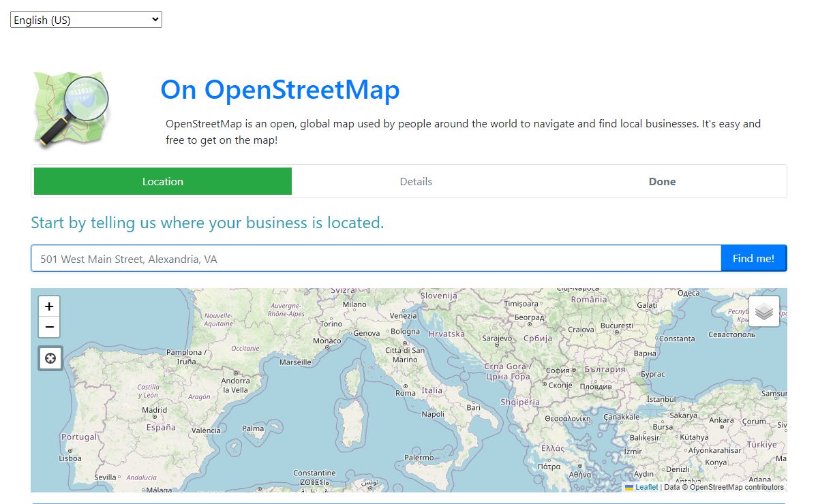The height and width of the screenshot is (504, 818).
Task: Click the Hrvatska country label
Action: click(446, 334)
